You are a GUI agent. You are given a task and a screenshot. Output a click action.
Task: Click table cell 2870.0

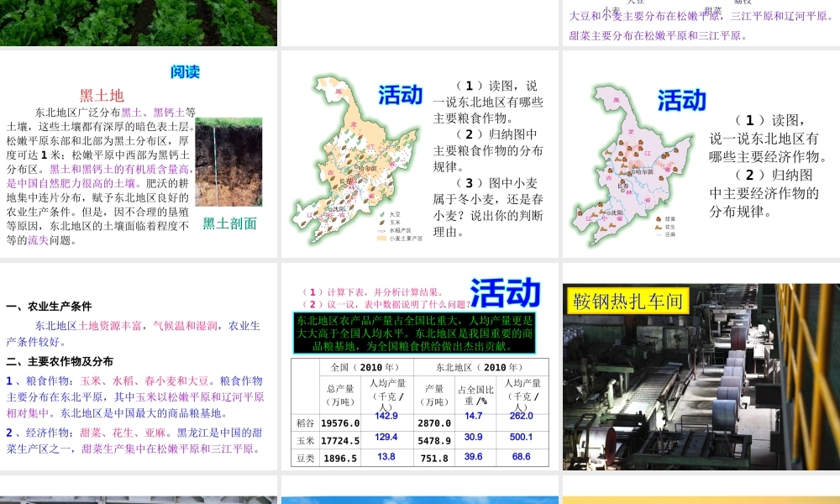(434, 423)
